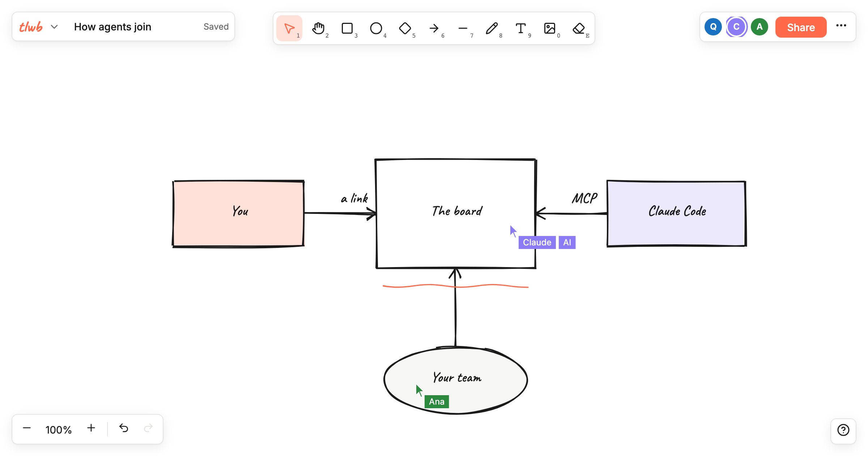
Task: Click the Share button
Action: 801,27
